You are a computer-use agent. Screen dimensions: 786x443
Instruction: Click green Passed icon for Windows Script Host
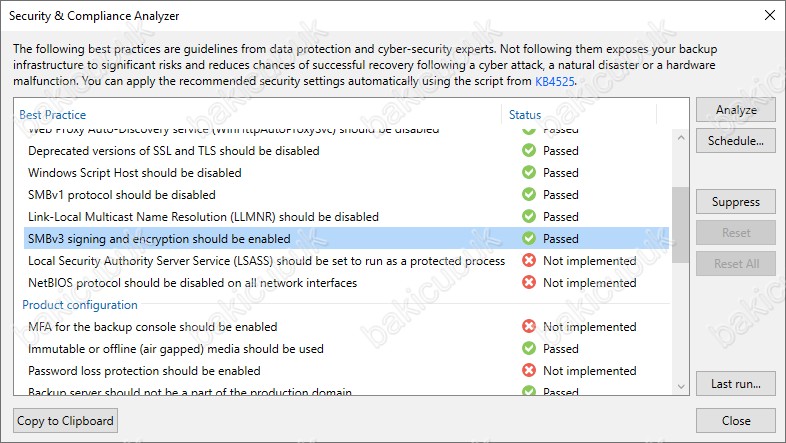[529, 172]
